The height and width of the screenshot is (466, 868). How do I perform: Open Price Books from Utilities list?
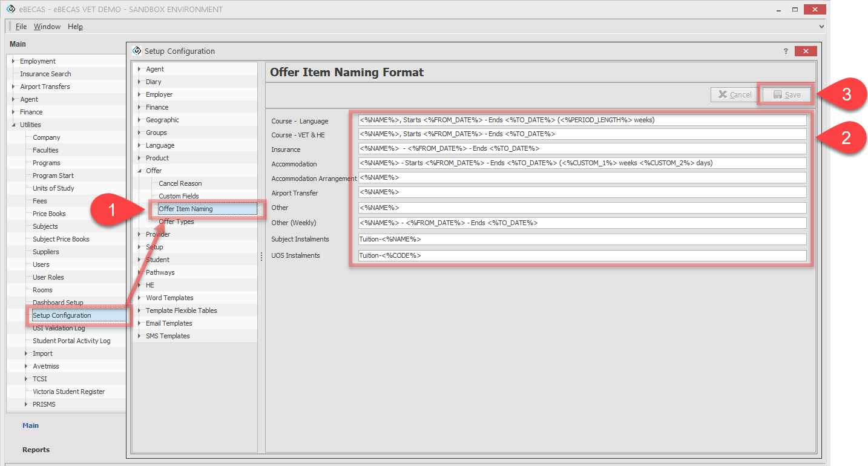(49, 214)
